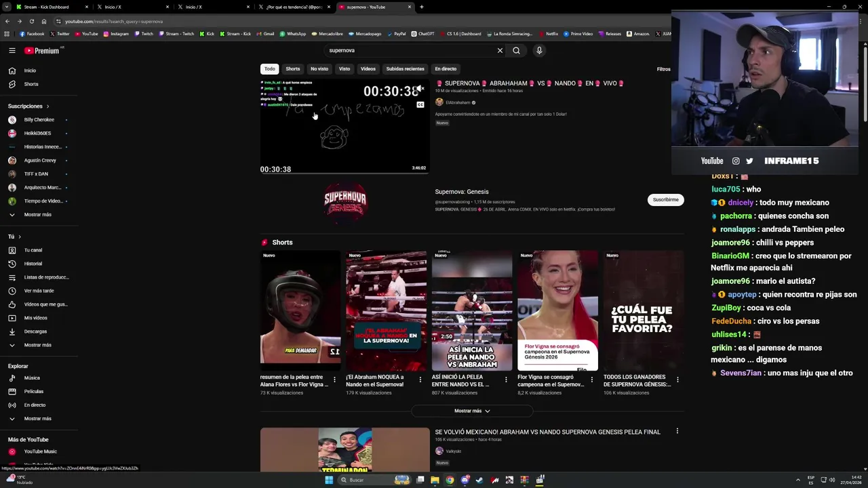868x488 pixels.
Task: Reload the page with refresh button
Action: (x=31, y=21)
